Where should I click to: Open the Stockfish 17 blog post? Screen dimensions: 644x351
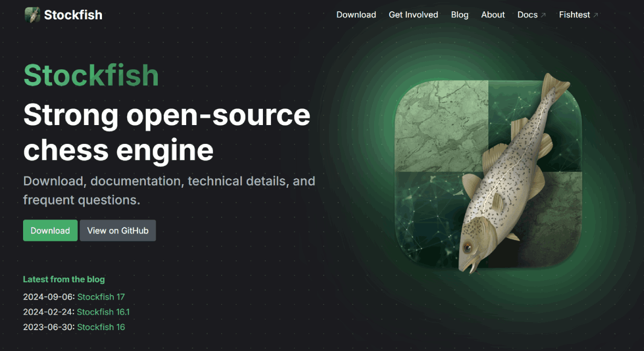tap(101, 297)
